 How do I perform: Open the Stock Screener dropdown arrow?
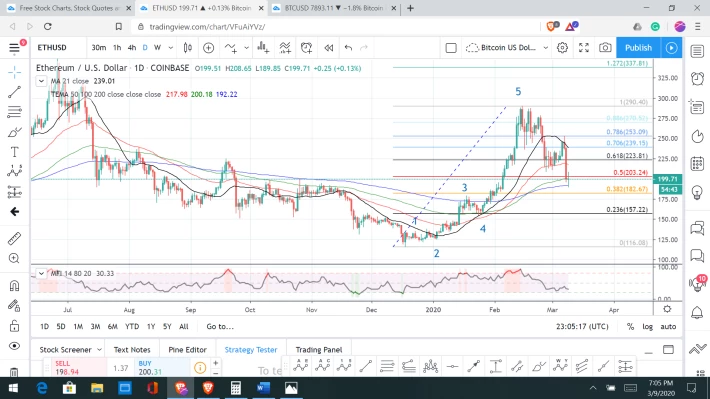(99, 350)
